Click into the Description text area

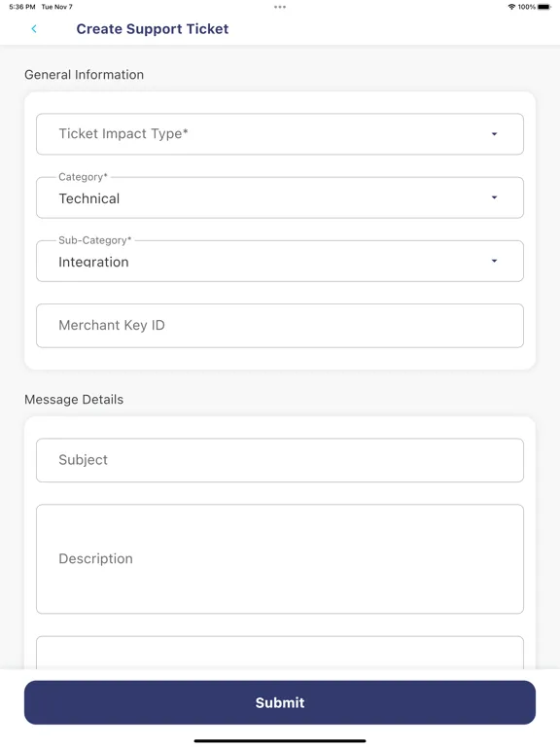[x=280, y=559]
